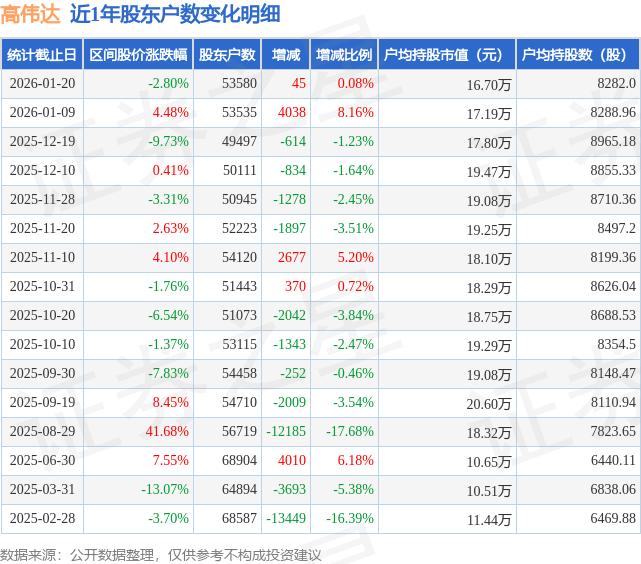The image size is (641, 564).
Task: Click the change ratio 5.20%
Action: pos(356,257)
